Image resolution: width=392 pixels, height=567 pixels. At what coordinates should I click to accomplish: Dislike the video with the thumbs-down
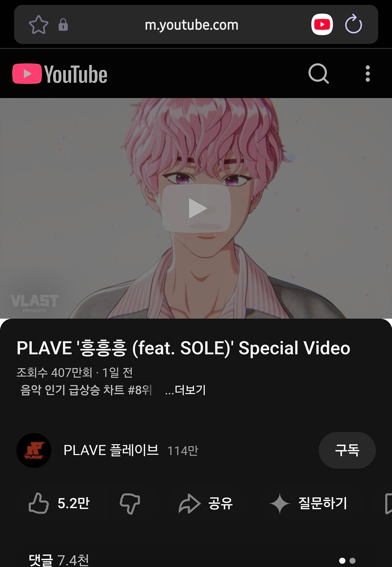[130, 503]
